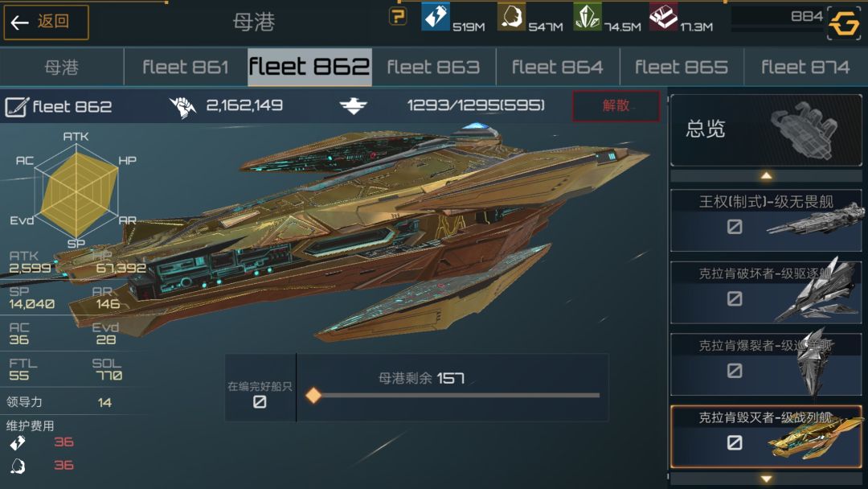Toggle checkbox on 王权(制式)-级无畏舰 card
The image size is (868, 489).
coord(735,227)
